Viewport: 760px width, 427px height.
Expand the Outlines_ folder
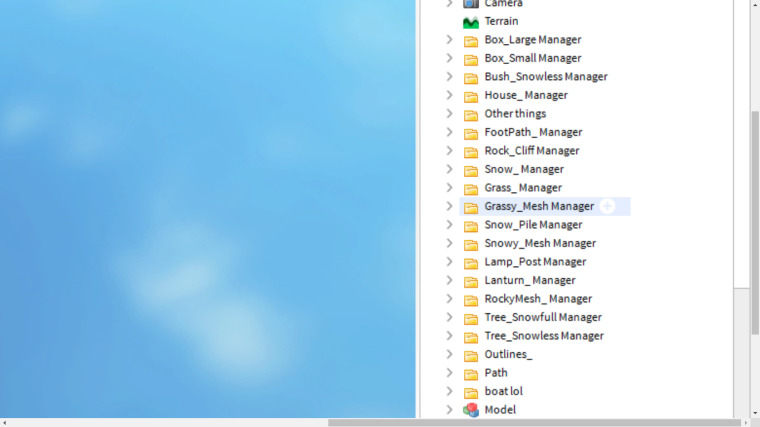click(x=449, y=354)
